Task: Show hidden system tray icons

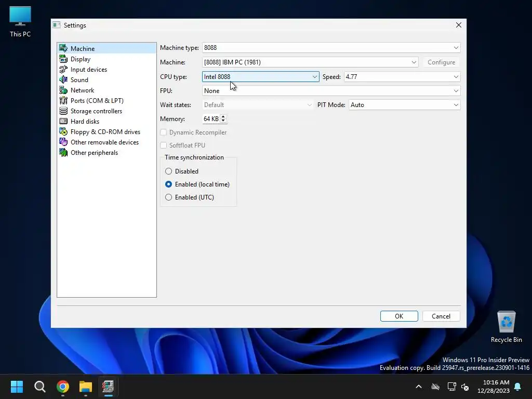Action: click(x=419, y=387)
